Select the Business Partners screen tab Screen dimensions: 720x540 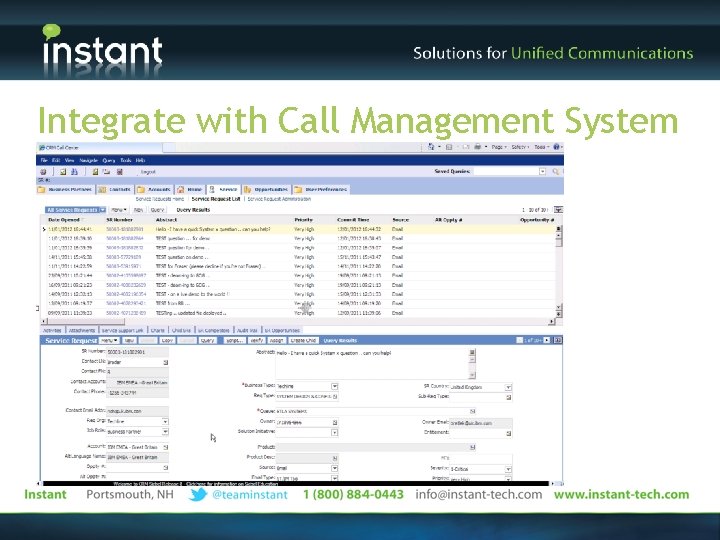[x=65, y=189]
